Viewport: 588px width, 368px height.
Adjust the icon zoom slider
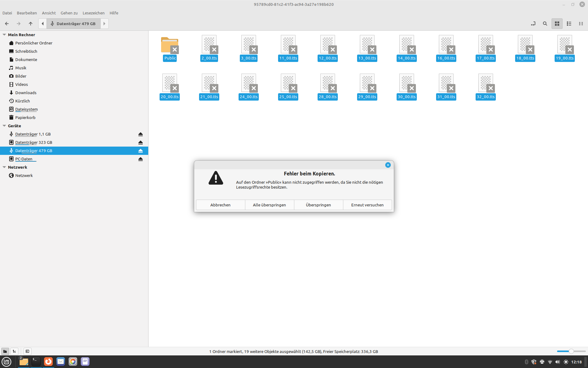point(571,351)
